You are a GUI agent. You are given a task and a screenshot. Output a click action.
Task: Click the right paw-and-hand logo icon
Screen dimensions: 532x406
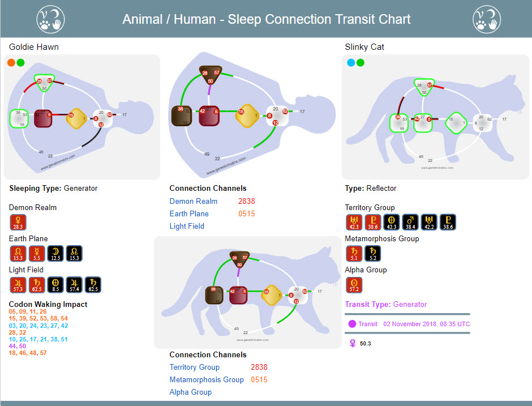[487, 19]
